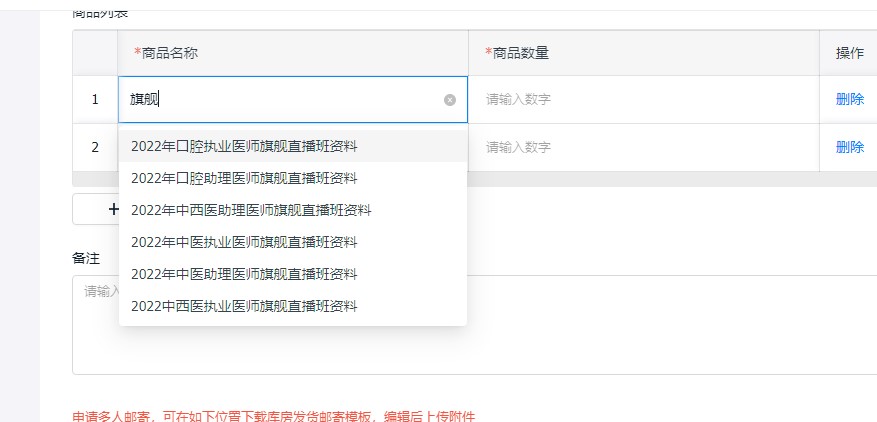Viewport: 877px width, 422px height.
Task: Select 2022年中医执业医师旗舰直播班资料 suggestion
Action: 244,242
